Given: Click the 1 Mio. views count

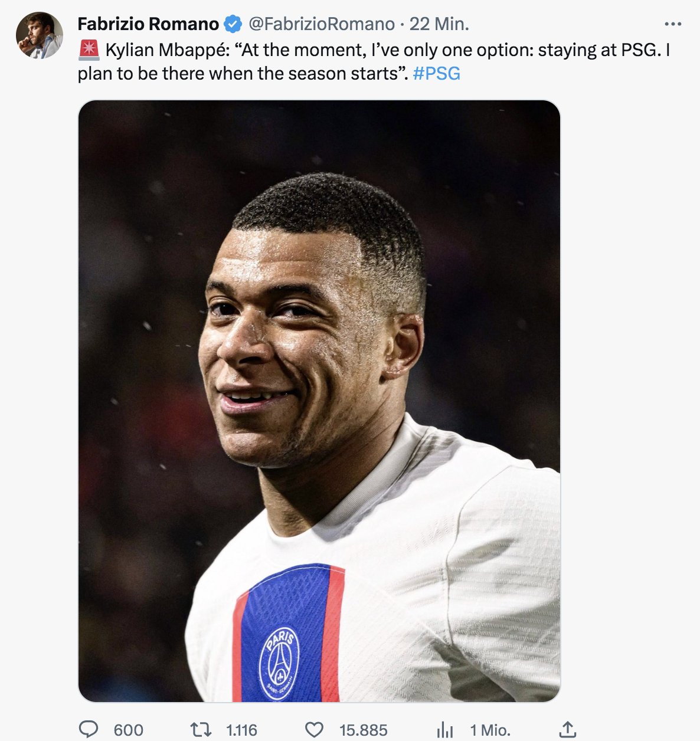Looking at the screenshot, I should point(490,730).
